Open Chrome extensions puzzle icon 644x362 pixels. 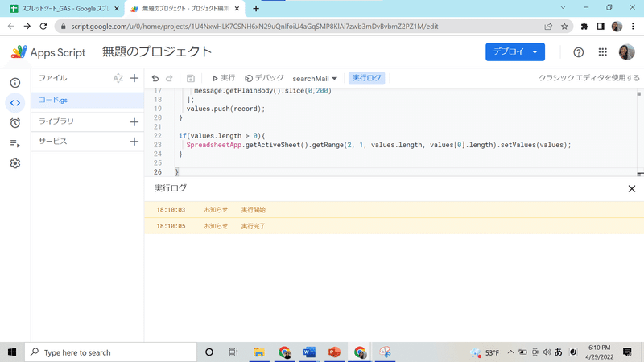tap(584, 27)
